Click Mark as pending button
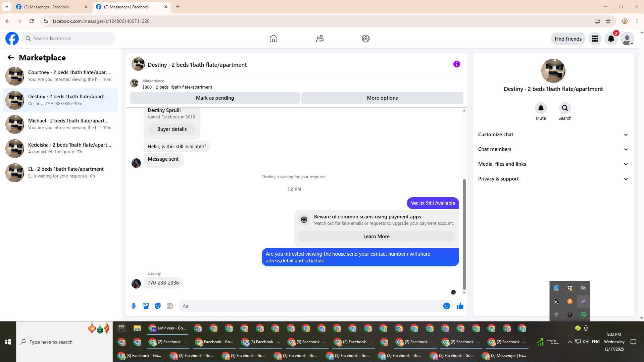Viewport: 644px width, 362px height. coord(215,98)
